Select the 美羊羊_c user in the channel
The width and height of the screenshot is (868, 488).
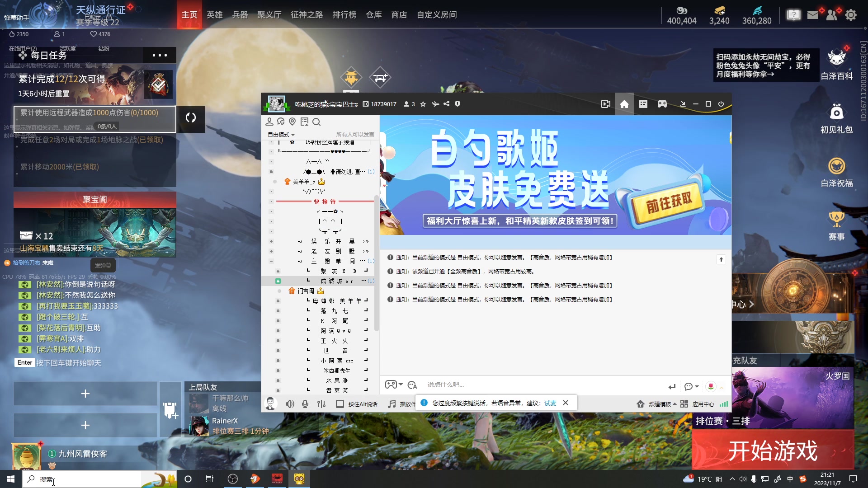tap(304, 182)
